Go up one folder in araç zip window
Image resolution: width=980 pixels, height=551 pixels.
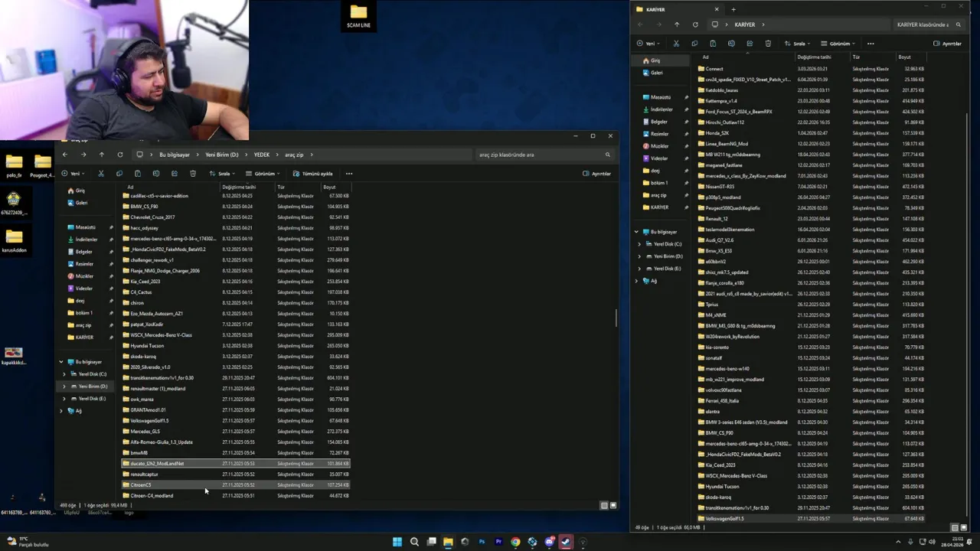tap(101, 155)
